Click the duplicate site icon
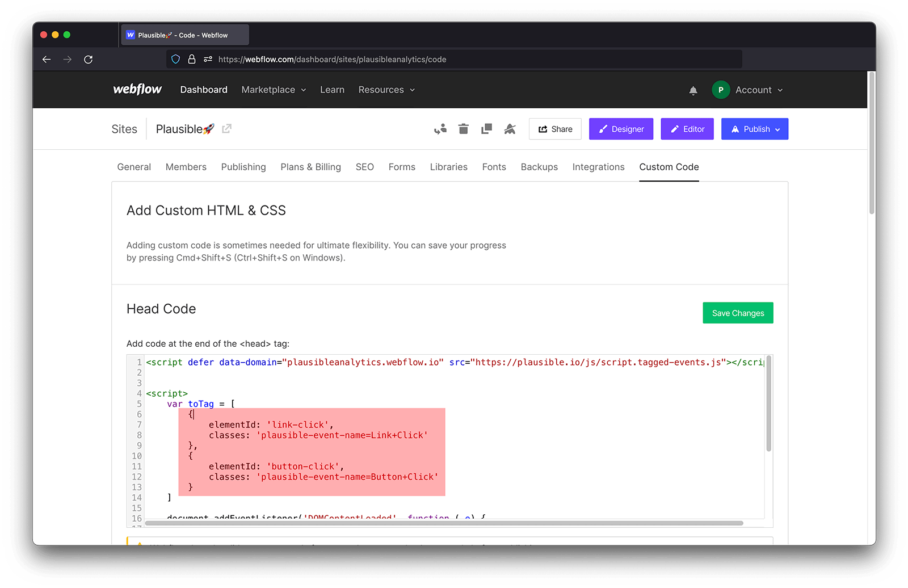This screenshot has width=908, height=588. [x=486, y=129]
